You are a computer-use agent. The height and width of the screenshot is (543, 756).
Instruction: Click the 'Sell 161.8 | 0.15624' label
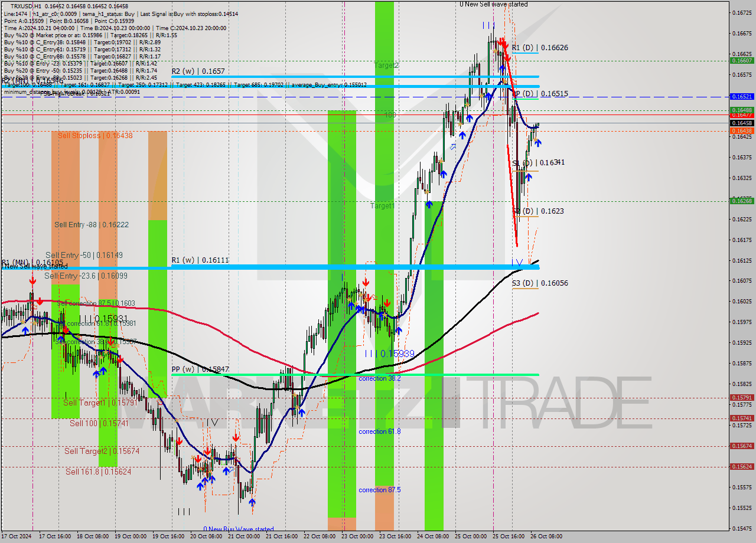point(99,472)
